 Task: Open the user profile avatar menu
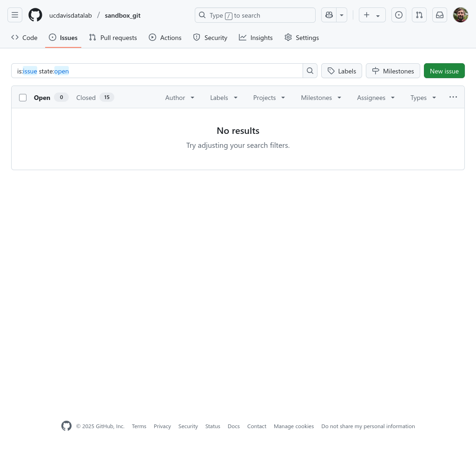(461, 15)
